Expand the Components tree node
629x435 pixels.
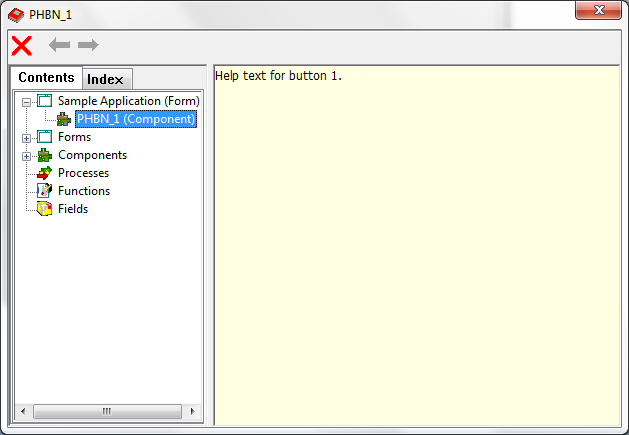(26, 157)
